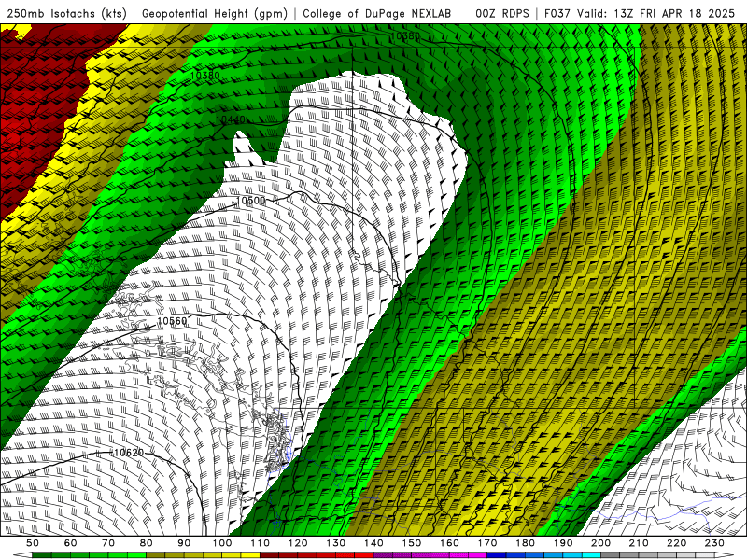Image resolution: width=747 pixels, height=560 pixels.
Task: Select the 'Geopotential Height (gpm)' header label
Action: tap(215, 14)
